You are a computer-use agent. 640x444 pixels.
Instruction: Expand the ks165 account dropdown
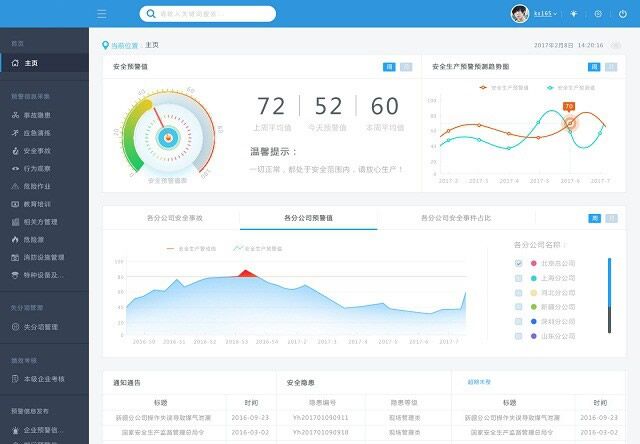click(545, 14)
